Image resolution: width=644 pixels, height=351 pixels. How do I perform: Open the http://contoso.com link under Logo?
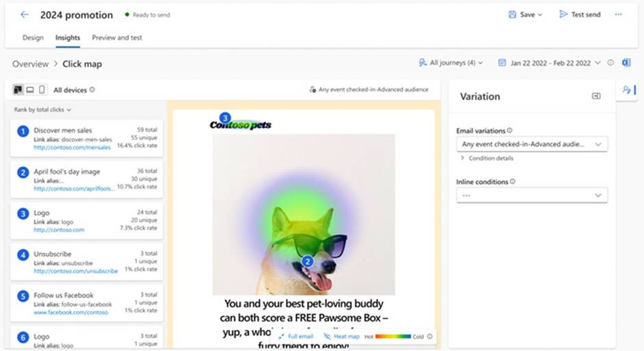tap(59, 230)
